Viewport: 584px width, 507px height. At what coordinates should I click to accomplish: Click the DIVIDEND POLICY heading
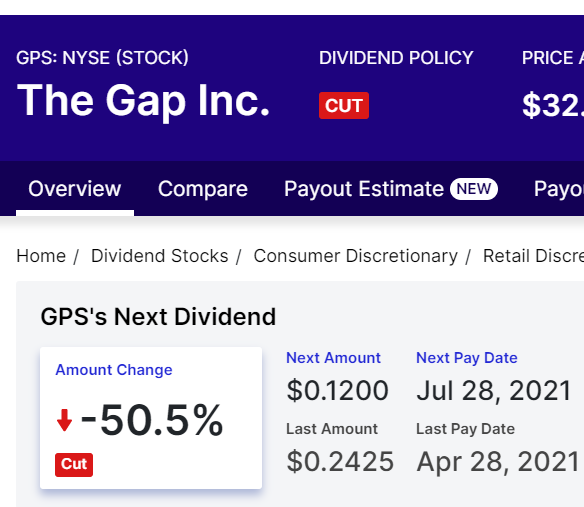pyautogui.click(x=396, y=58)
